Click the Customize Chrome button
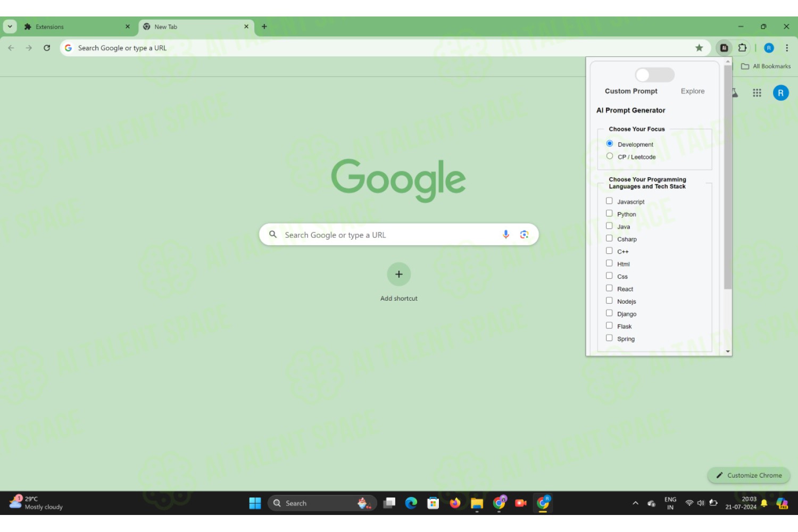 tap(749, 476)
